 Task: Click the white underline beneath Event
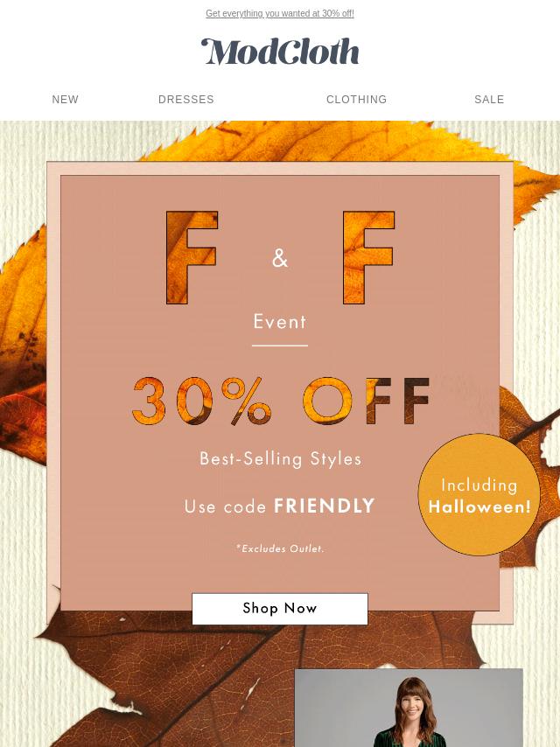pos(280,346)
